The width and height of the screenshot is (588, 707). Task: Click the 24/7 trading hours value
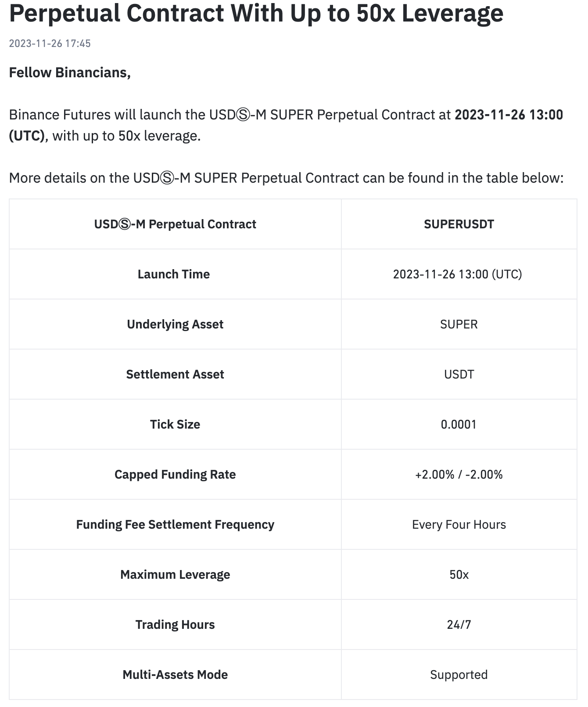(459, 624)
